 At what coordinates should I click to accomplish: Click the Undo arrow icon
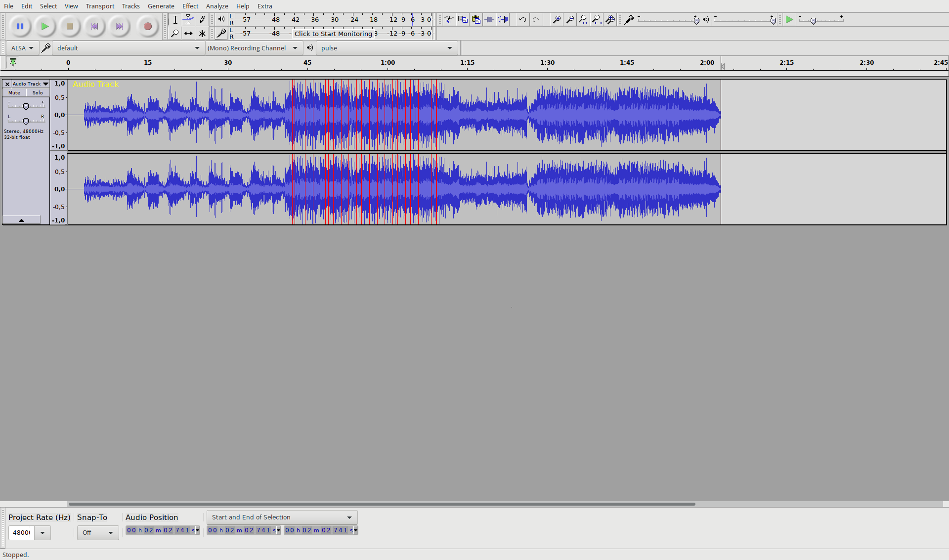tap(522, 20)
